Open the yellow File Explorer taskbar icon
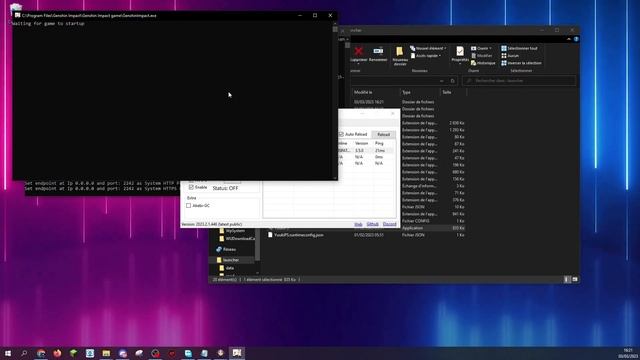Image resolution: width=640 pixels, height=360 pixels. pos(106,353)
